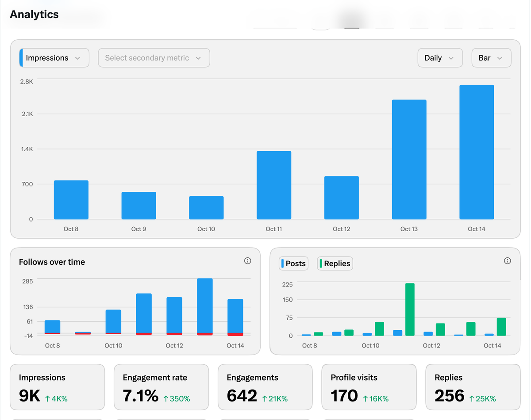Click the Oct 12 bar in the Impressions chart
Viewport: 531px width, 420px height.
coord(342,198)
